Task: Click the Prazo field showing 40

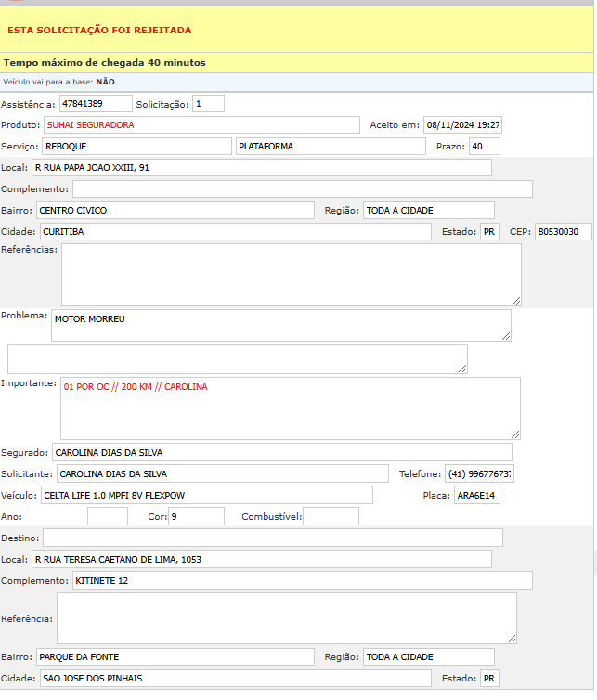Action: tap(484, 147)
